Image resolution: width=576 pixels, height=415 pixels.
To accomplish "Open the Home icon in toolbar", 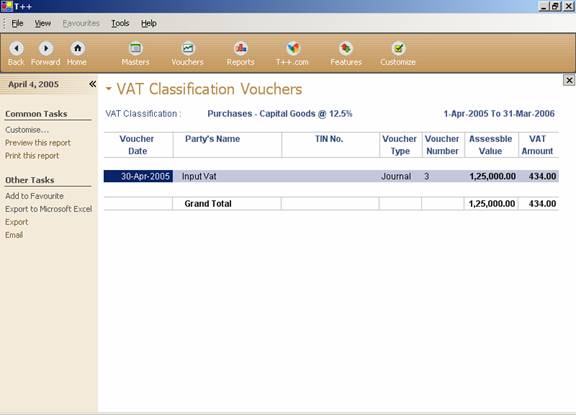I will pyautogui.click(x=77, y=48).
